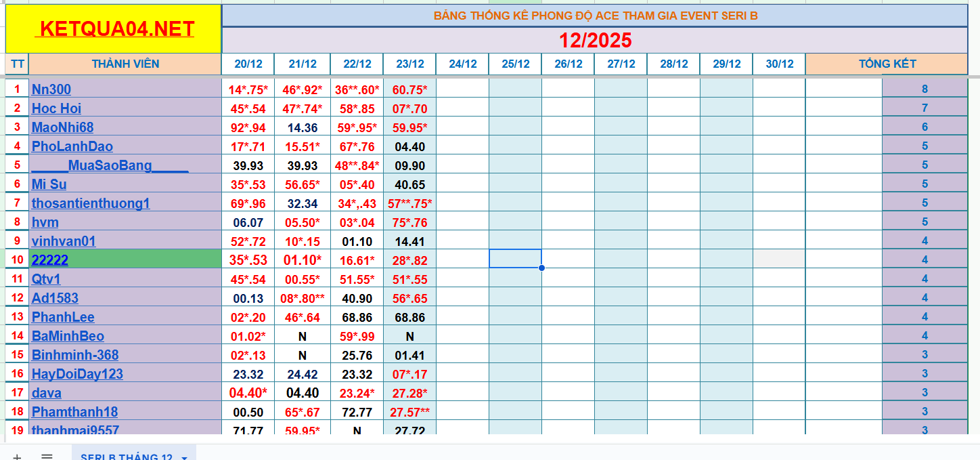Click the HayDoiDay123 member link
This screenshot has height=460, width=980.
click(x=77, y=374)
